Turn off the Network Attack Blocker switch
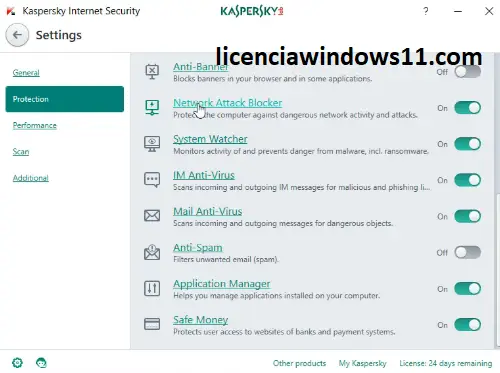This screenshot has width=500, height=373. tap(468, 108)
